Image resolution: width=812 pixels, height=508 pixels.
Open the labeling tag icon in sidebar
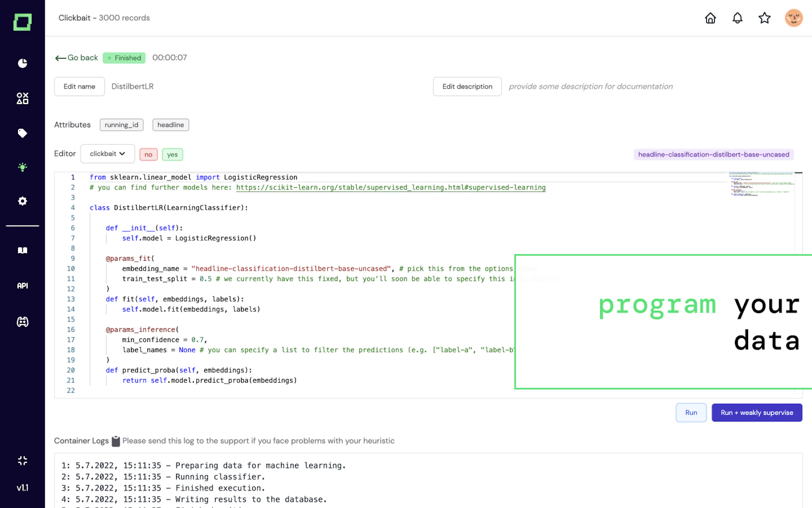[x=22, y=133]
